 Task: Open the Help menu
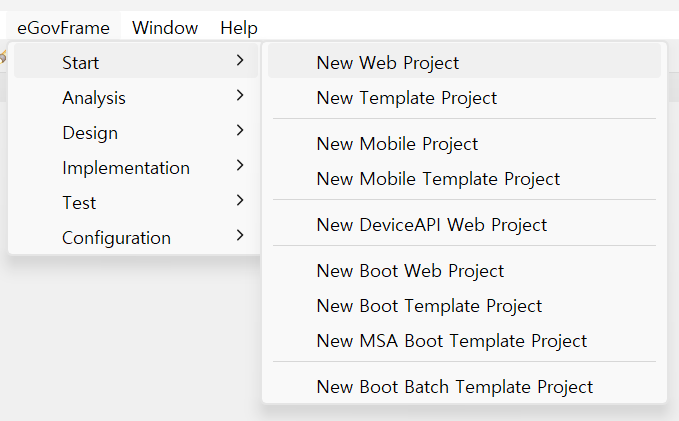pyautogui.click(x=239, y=28)
